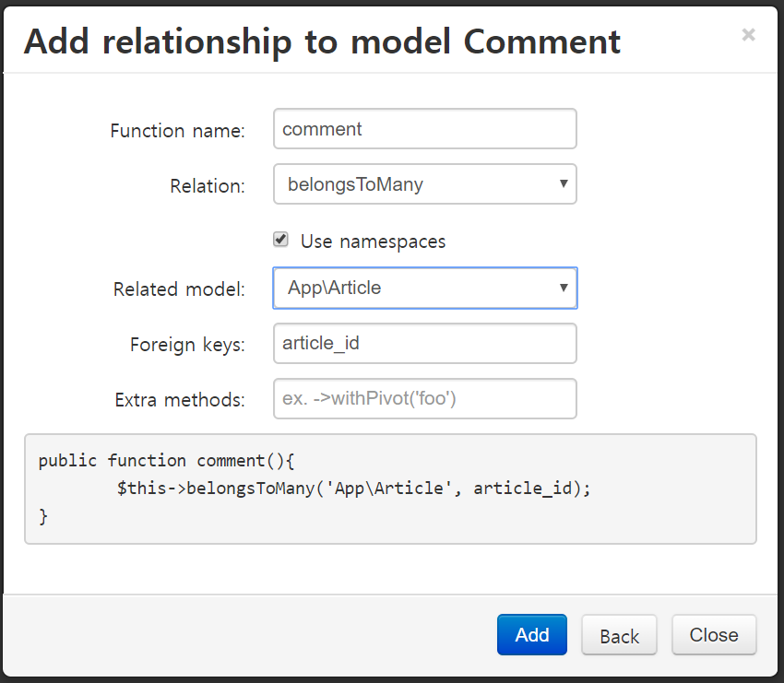Screen dimensions: 784x683
Task: Uncheck the Use namespaces checkbox
Action: [x=281, y=240]
